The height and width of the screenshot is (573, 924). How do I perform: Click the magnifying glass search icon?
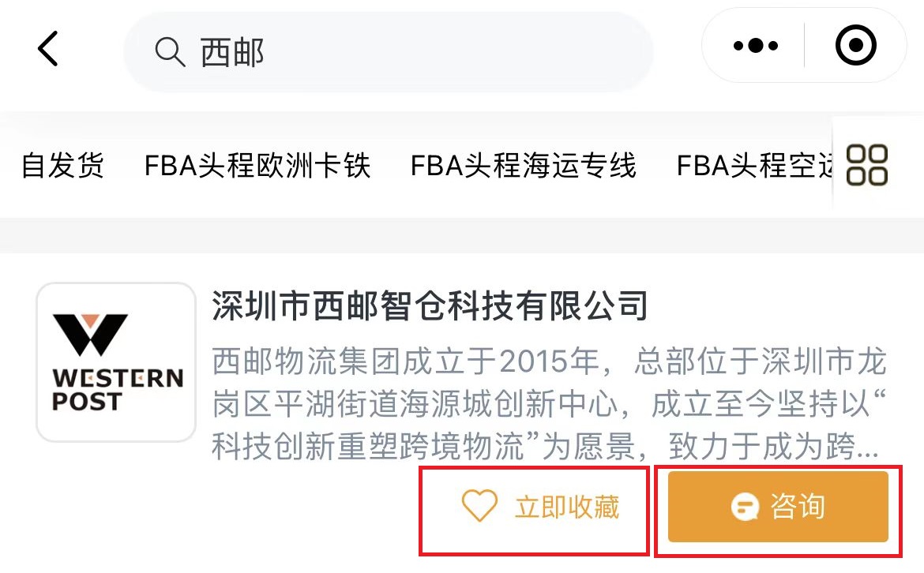[x=170, y=52]
